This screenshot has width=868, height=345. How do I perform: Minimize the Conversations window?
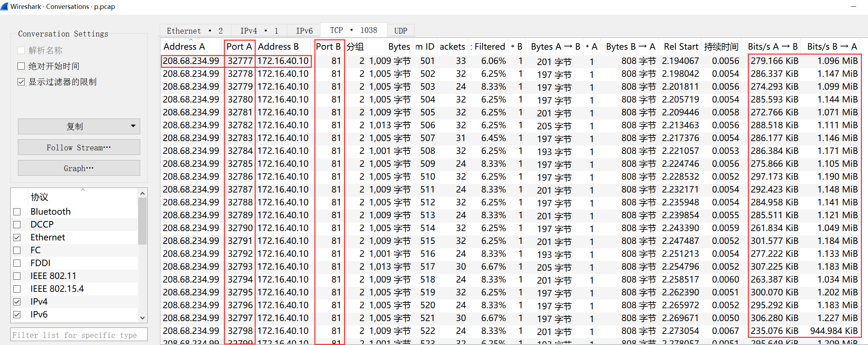(x=853, y=7)
